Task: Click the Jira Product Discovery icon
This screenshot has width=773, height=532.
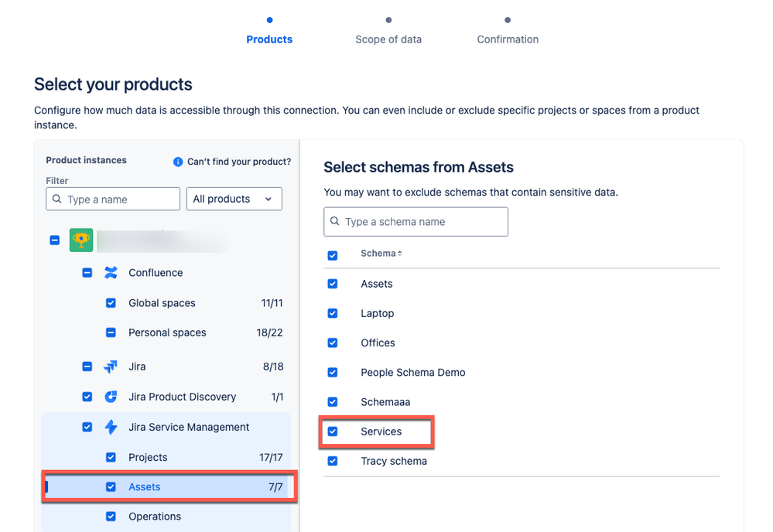Action: point(111,397)
